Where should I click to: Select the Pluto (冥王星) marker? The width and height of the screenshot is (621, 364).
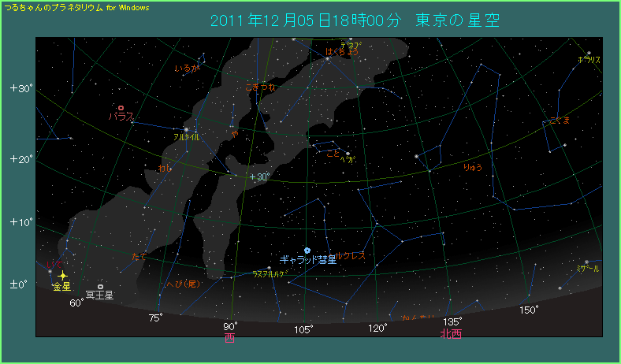pos(100,287)
